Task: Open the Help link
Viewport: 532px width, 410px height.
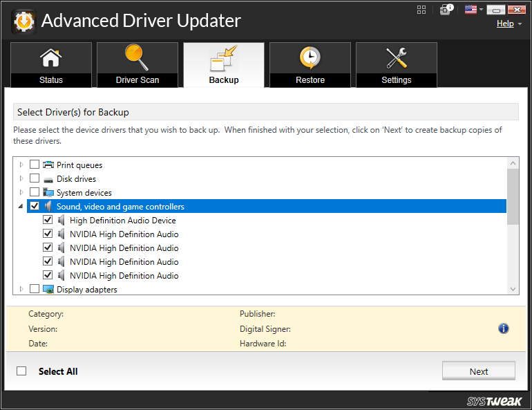Action: 505,24
